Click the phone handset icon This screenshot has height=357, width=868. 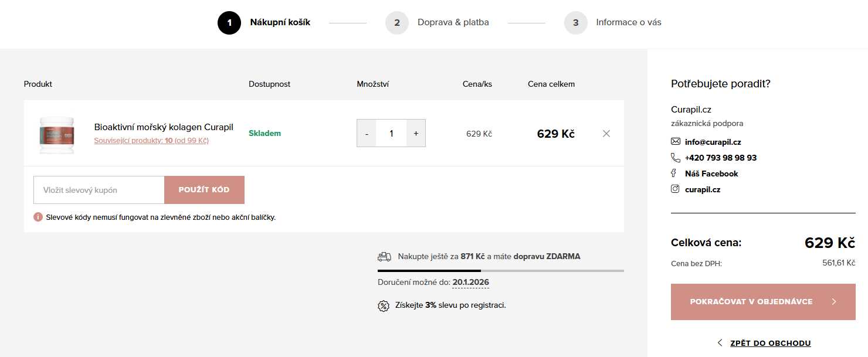click(676, 158)
